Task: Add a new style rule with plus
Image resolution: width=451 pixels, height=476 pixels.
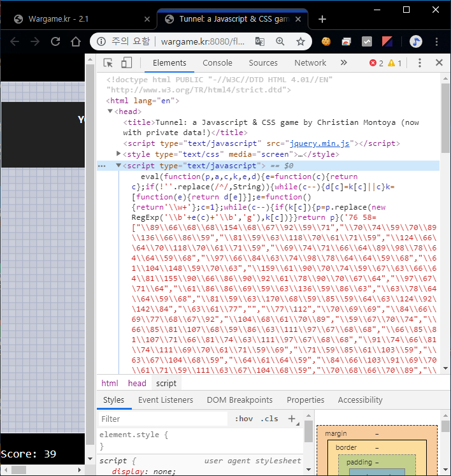Action: point(292,419)
